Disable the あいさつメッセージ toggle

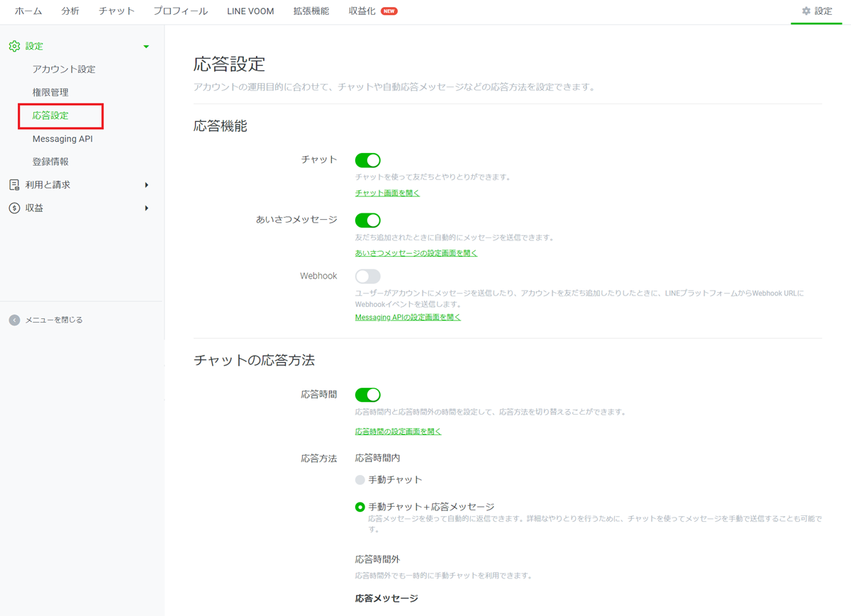367,220
